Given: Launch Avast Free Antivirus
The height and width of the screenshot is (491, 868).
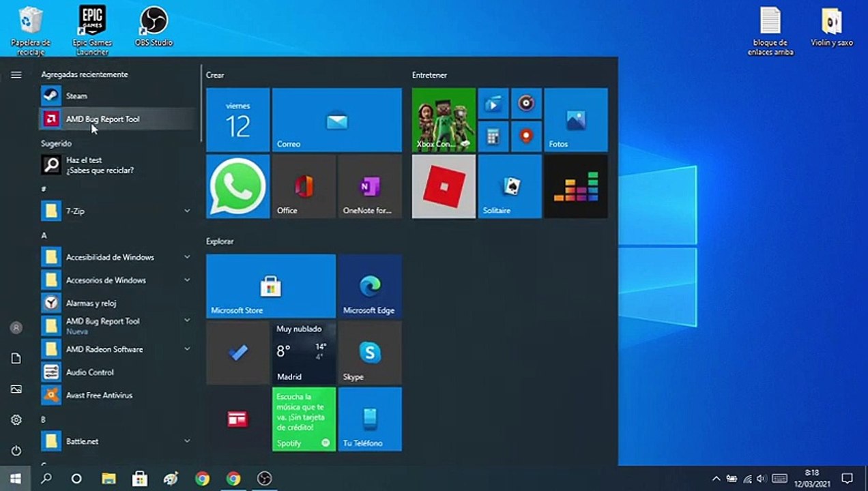Looking at the screenshot, I should [116, 396].
